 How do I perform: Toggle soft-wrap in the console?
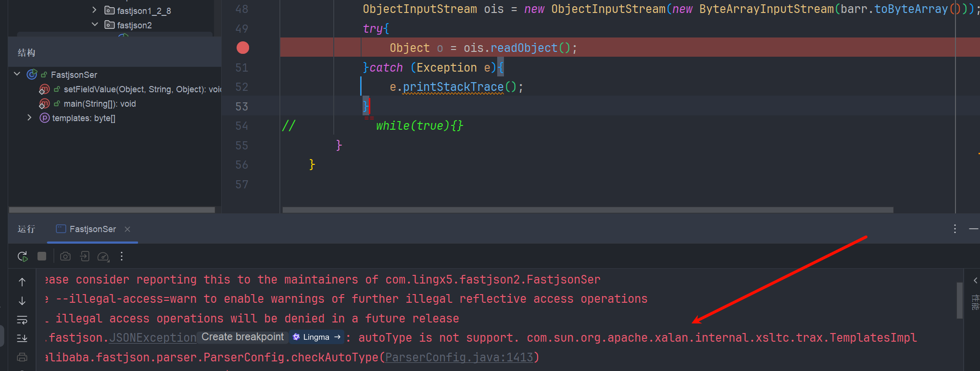tap(22, 320)
